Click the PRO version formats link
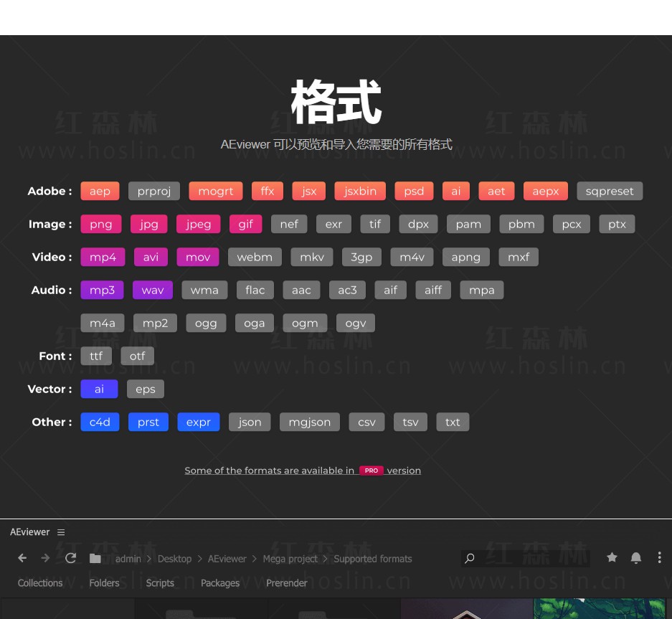The width and height of the screenshot is (672, 619). (x=303, y=471)
